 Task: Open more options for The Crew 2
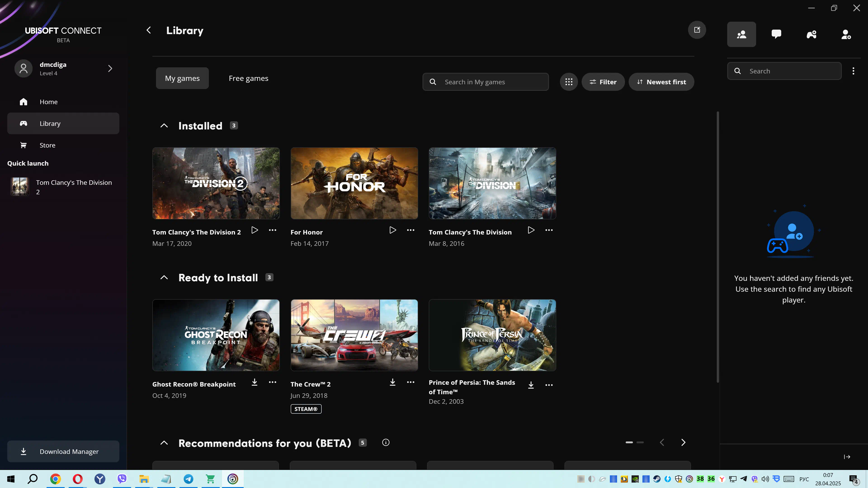click(411, 382)
